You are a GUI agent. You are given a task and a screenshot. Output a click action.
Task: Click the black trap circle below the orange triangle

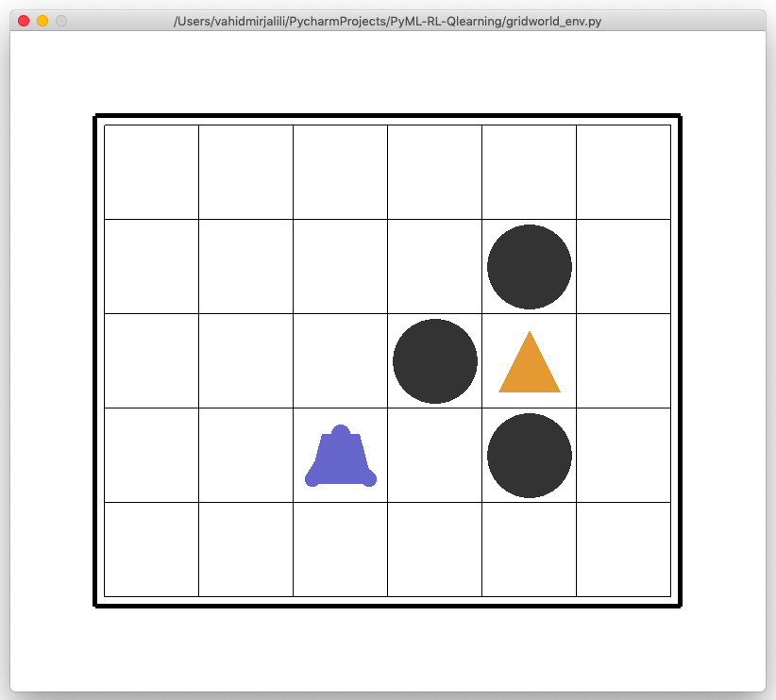click(x=529, y=456)
